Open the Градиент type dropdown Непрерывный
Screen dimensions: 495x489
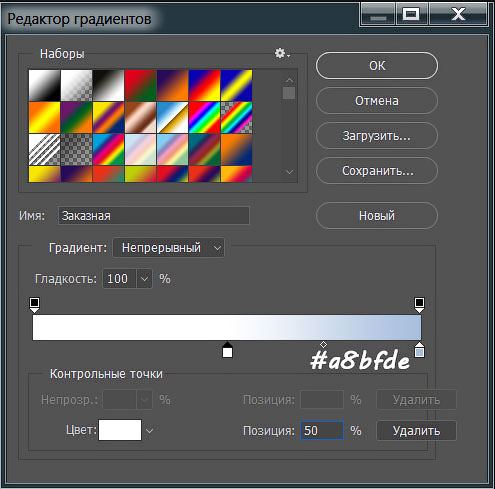[x=169, y=248]
